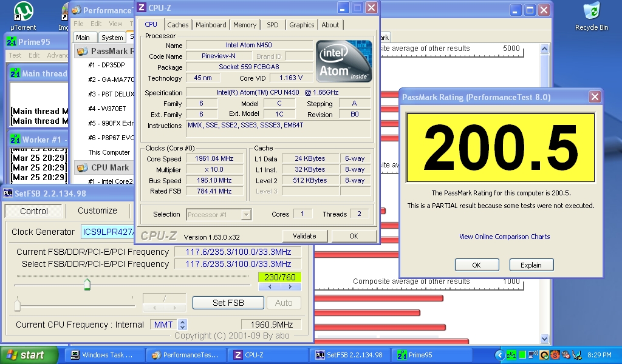This screenshot has height=364, width=622.
Task: Show hidden system tray icons
Action: (500, 355)
